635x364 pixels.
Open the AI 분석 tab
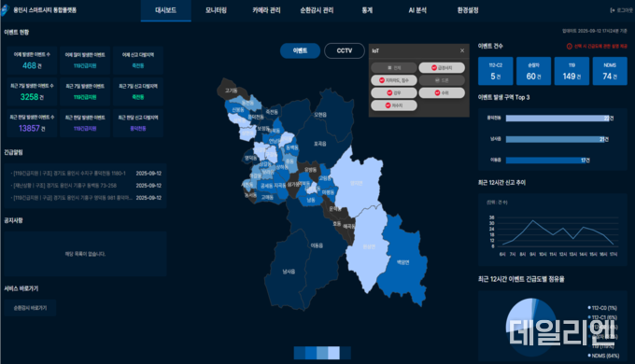(x=417, y=10)
